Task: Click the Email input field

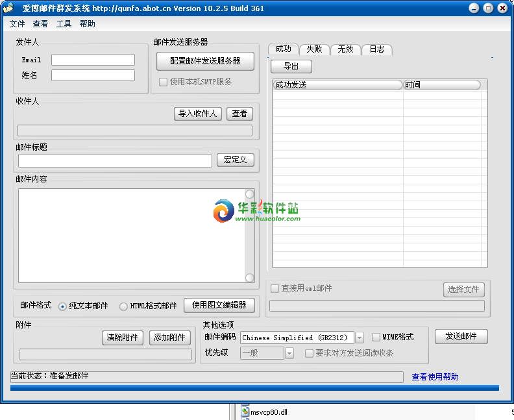Action: (x=93, y=60)
